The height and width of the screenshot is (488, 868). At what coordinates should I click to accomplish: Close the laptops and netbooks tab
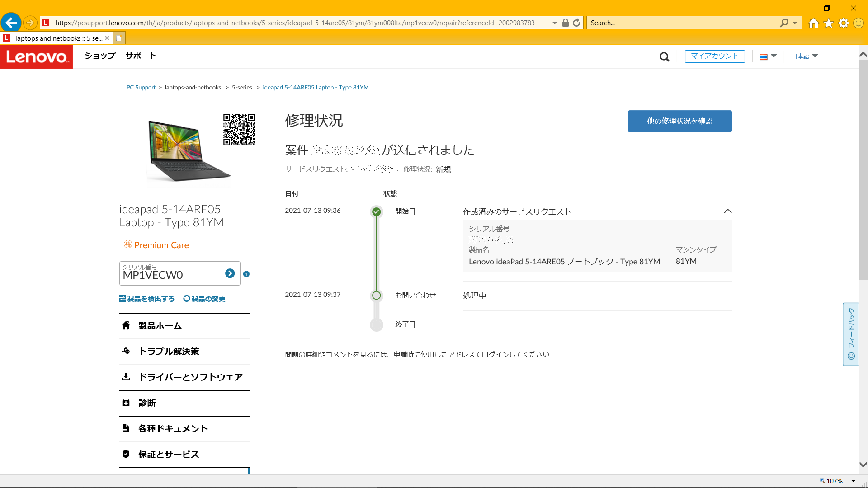[107, 38]
